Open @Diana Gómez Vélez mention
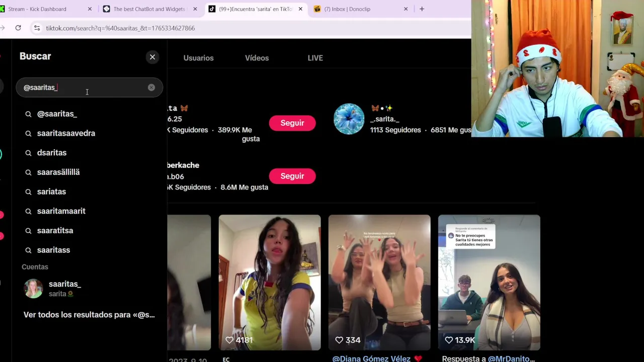This screenshot has width=644, height=362. 372,358
